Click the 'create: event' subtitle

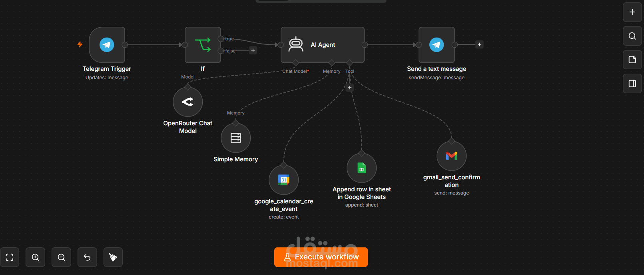284,217
